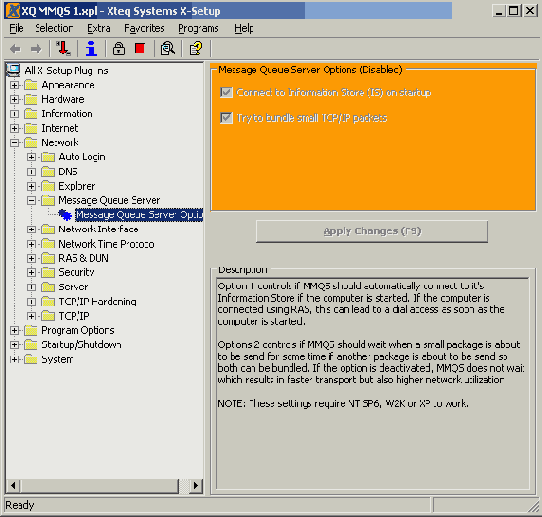The height and width of the screenshot is (517, 542).
Task: Click the padlock toolbar icon
Action: 119,48
